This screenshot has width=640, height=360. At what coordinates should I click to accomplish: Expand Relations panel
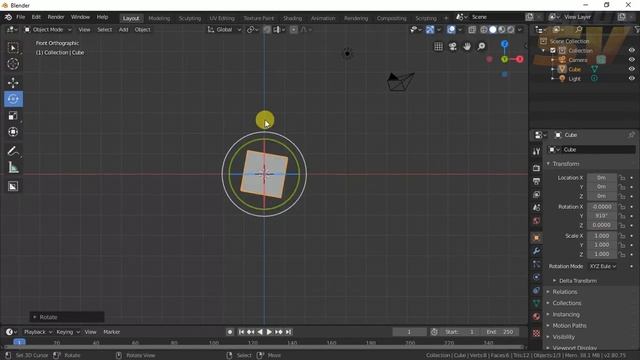point(565,292)
